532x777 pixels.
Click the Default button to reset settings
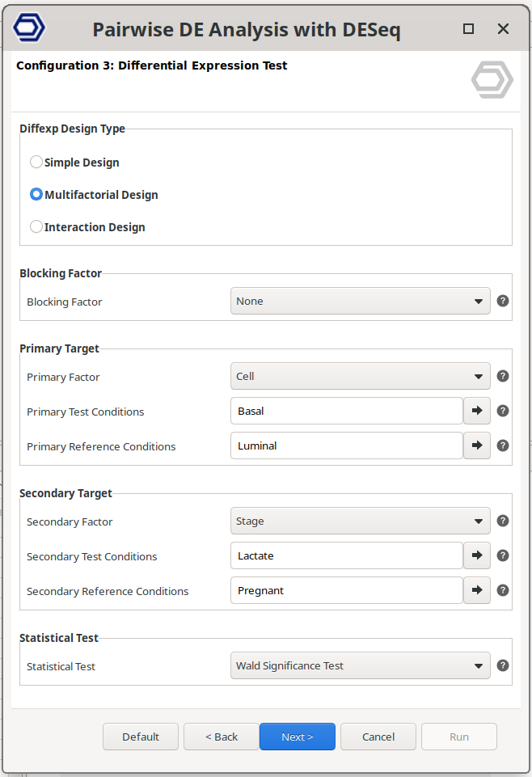141,737
